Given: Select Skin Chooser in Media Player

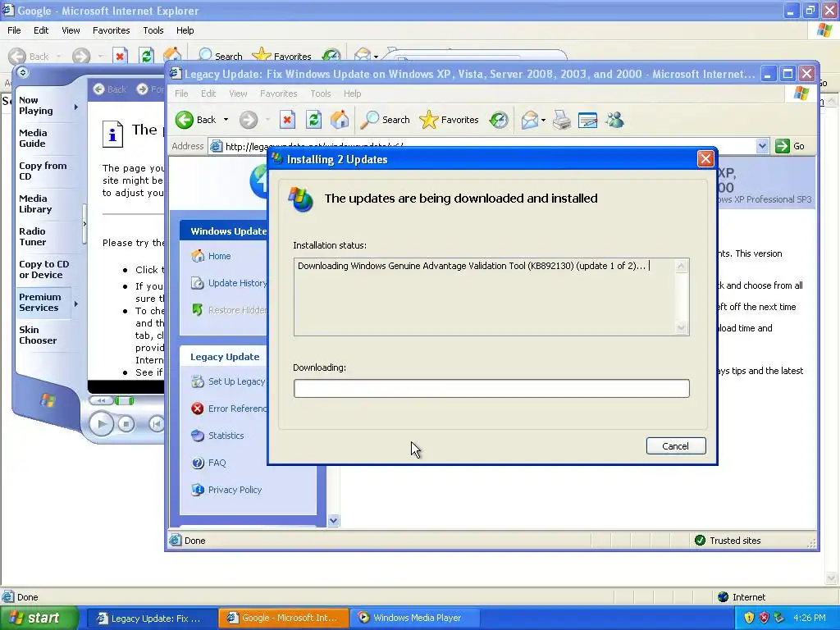Looking at the screenshot, I should (x=38, y=335).
